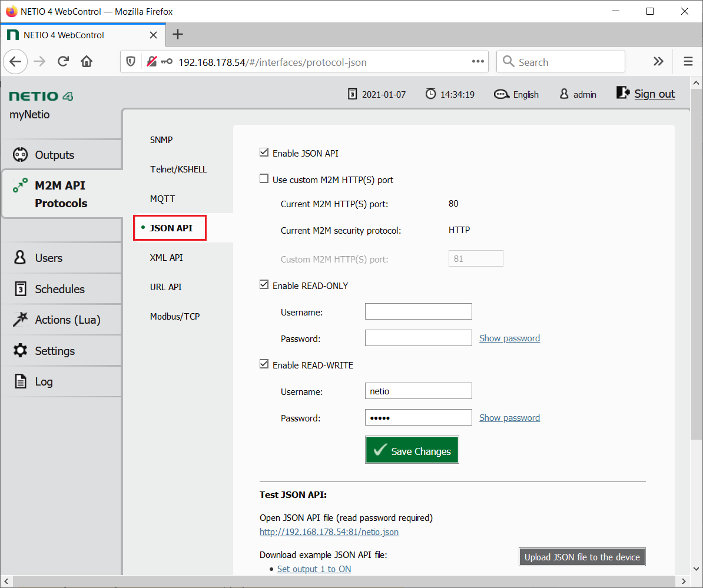Open the Log section
This screenshot has width=703, height=588.
tap(61, 382)
